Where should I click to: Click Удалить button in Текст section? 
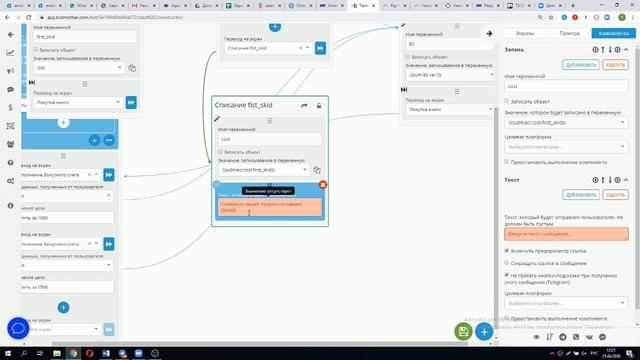pyautogui.click(x=615, y=195)
